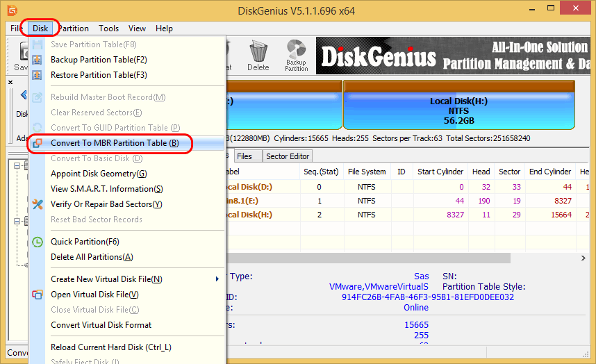Click the Open Virtual Disk File icon

(38, 295)
